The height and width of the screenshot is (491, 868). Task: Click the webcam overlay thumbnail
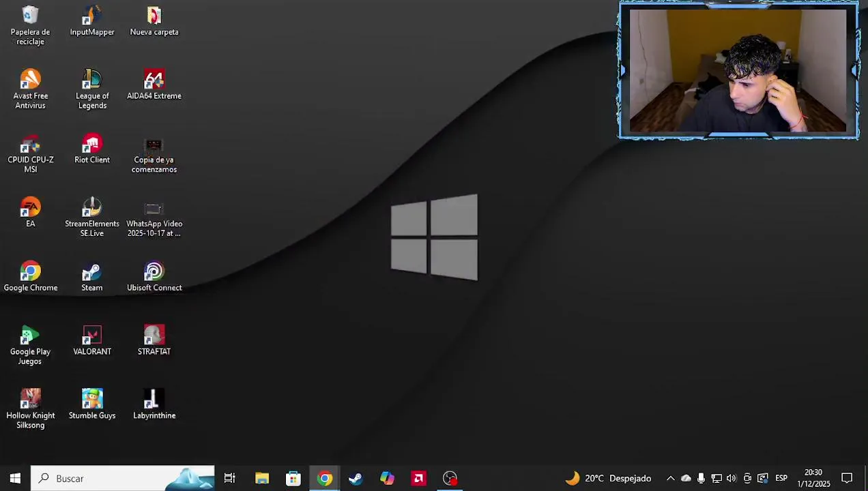coord(738,70)
